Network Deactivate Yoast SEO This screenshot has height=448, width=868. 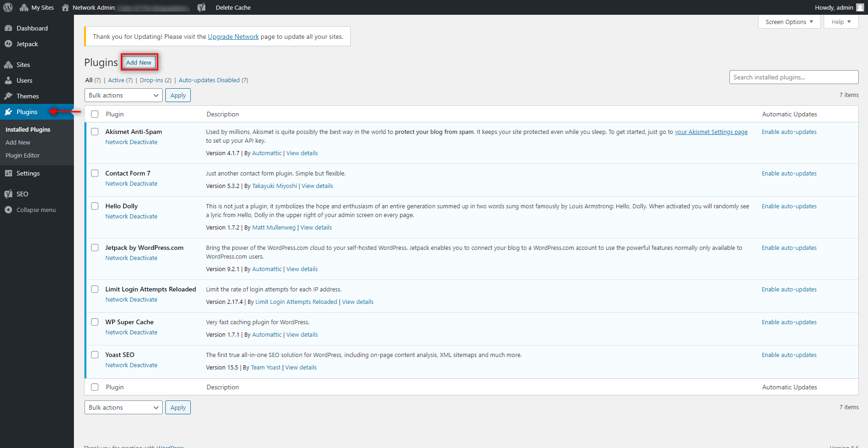(x=131, y=365)
